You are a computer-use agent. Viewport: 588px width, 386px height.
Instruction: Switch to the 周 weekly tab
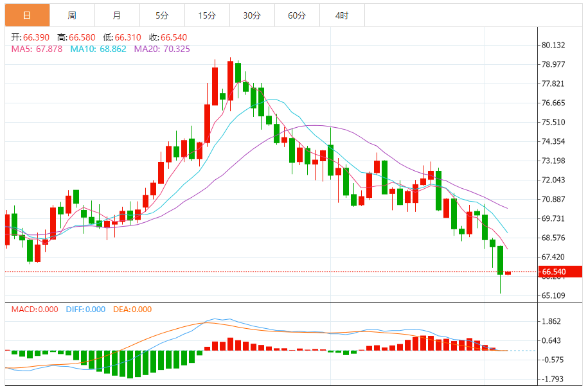[x=72, y=15]
